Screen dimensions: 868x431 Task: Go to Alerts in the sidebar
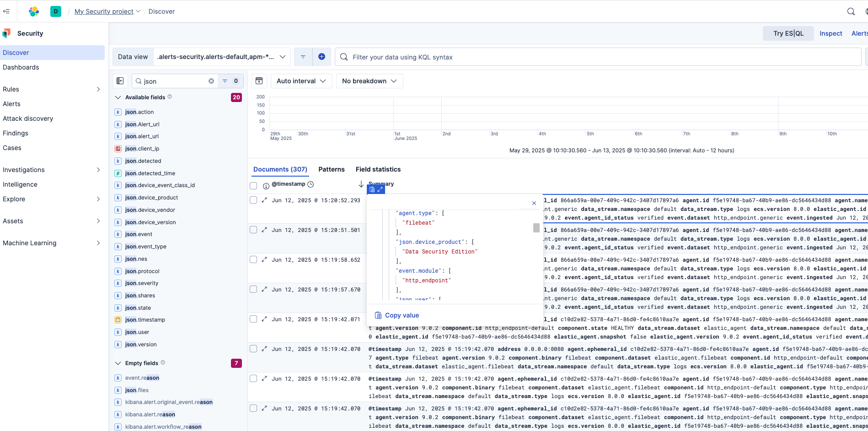12,104
